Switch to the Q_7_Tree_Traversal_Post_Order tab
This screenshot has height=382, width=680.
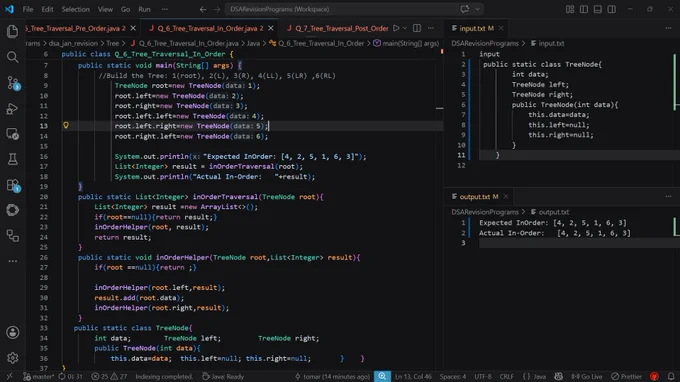point(337,28)
